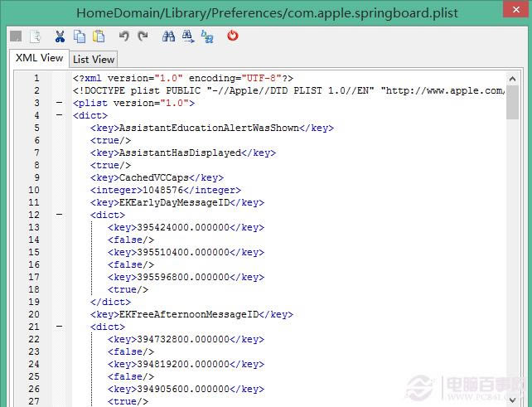This screenshot has height=407, width=532.
Task: Click the true value on line 8
Action: [x=110, y=165]
